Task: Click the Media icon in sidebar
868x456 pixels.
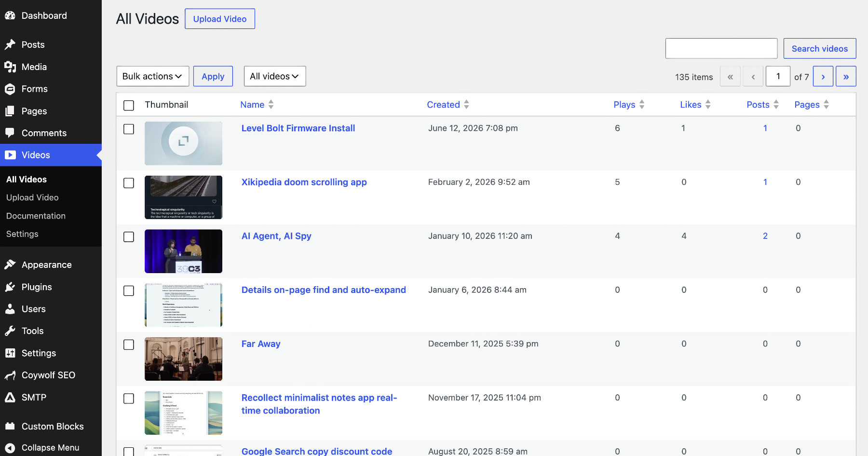Action: click(x=10, y=67)
